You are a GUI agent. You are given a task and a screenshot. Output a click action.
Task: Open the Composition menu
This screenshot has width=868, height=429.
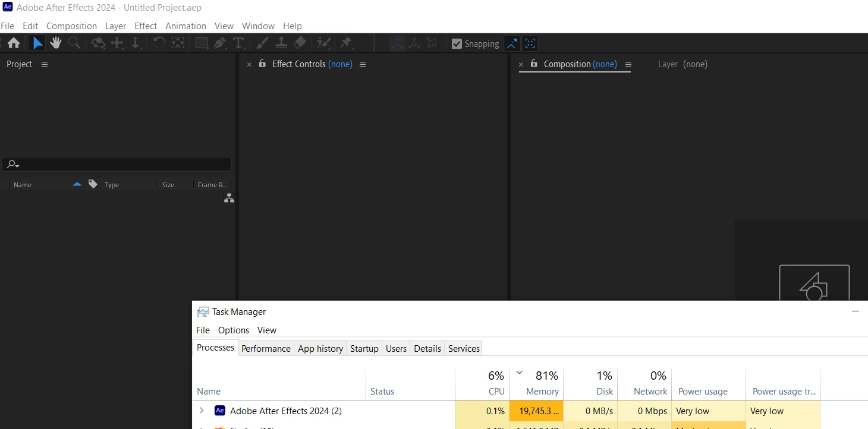[x=71, y=26]
